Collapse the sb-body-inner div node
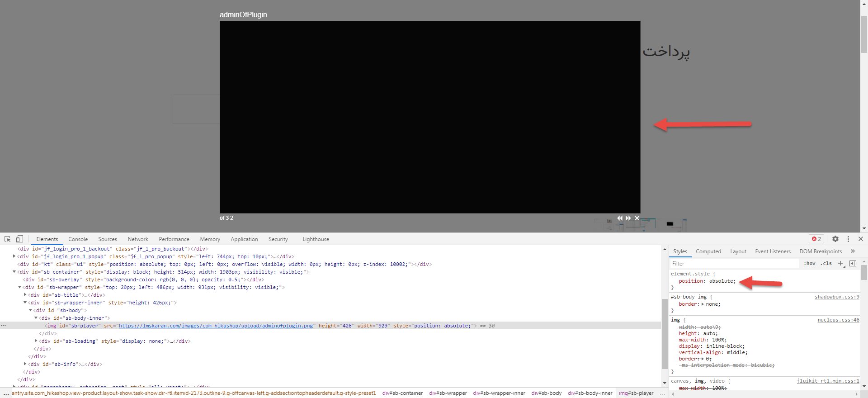The height and width of the screenshot is (398, 868). [x=36, y=318]
